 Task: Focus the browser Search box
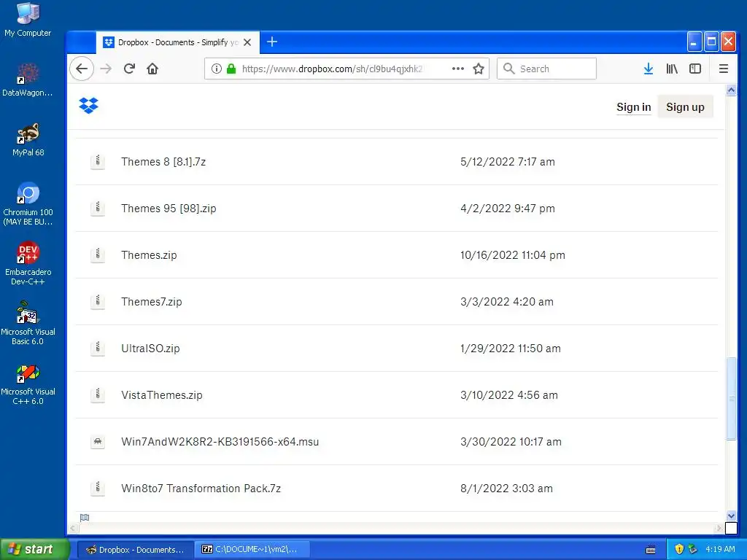(x=546, y=69)
